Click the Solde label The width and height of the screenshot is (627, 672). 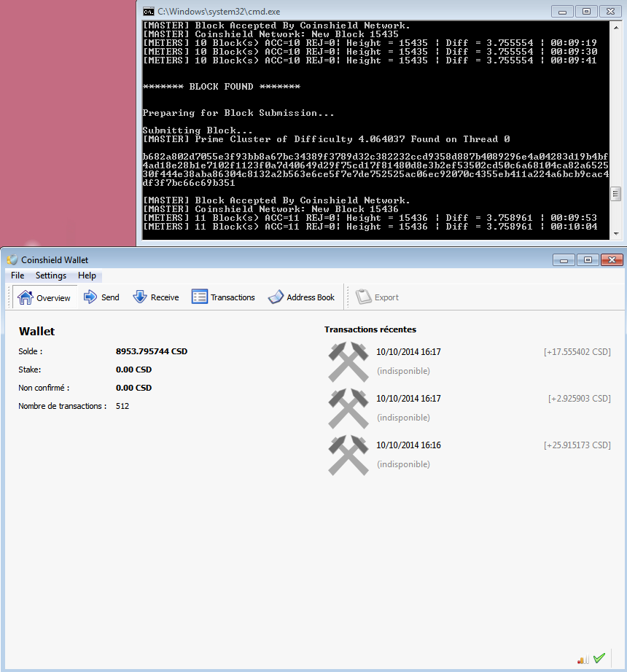[x=31, y=351]
